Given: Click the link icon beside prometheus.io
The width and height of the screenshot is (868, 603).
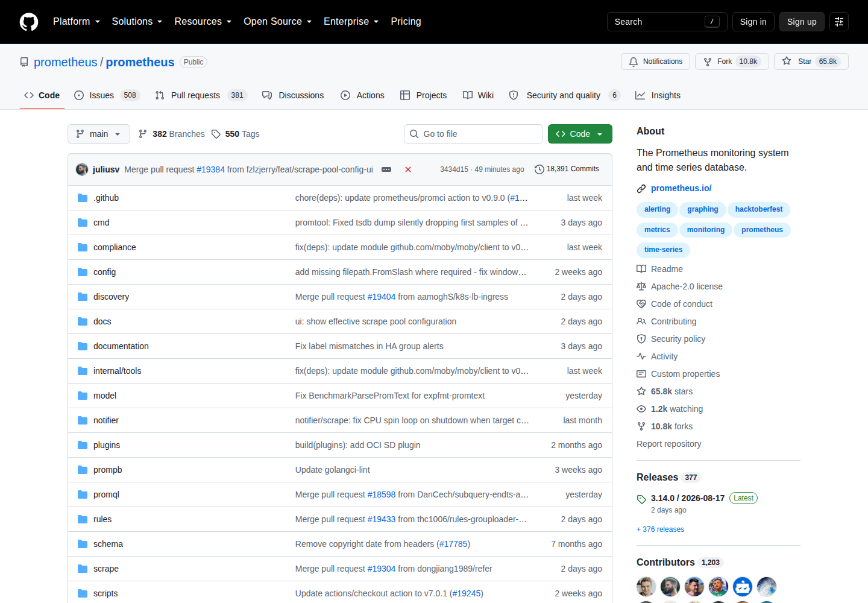Looking at the screenshot, I should click(x=641, y=189).
